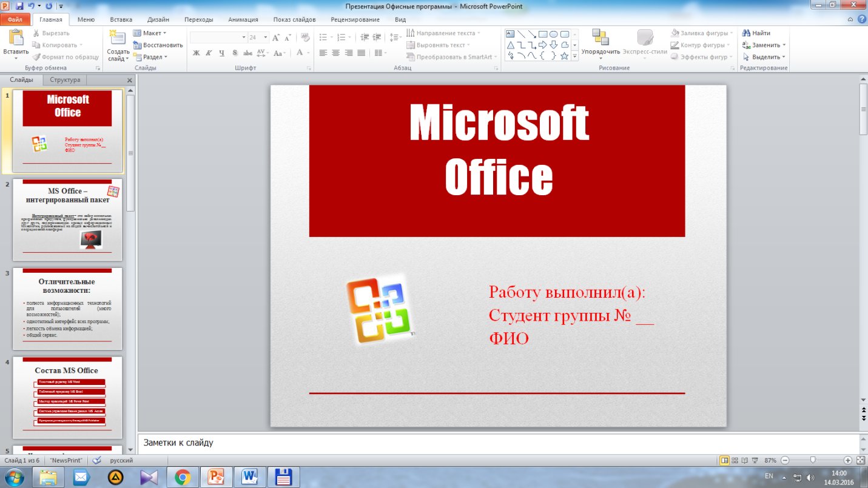The height and width of the screenshot is (488, 868).
Task: Justify text alignment
Action: 362,53
